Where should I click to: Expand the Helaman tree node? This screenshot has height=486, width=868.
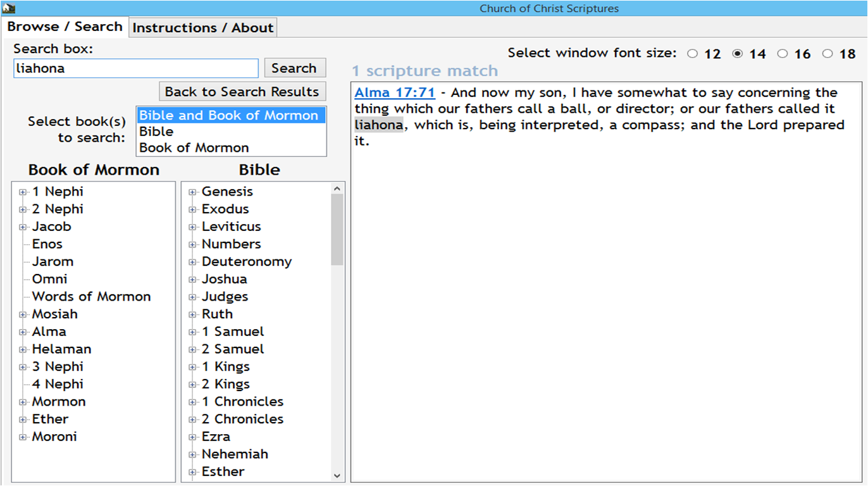coord(23,350)
